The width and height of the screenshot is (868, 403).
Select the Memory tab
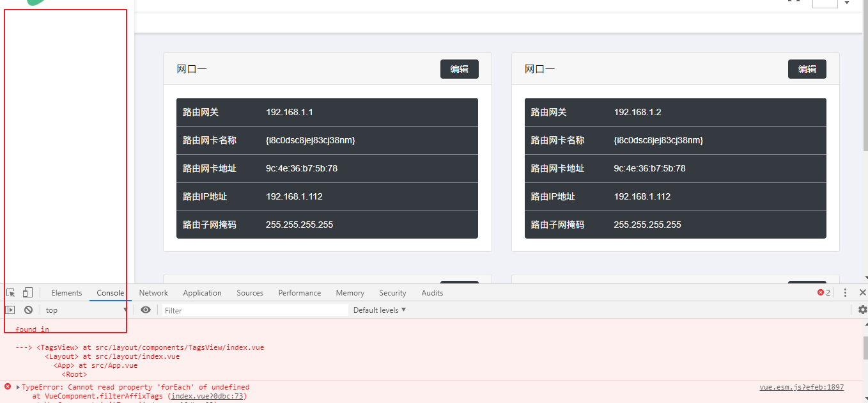click(350, 292)
